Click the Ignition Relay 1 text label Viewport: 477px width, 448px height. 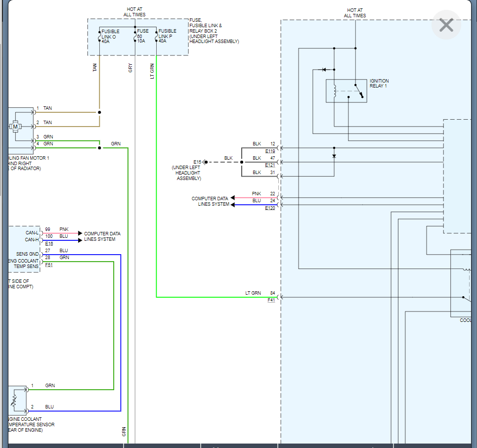coord(379,84)
